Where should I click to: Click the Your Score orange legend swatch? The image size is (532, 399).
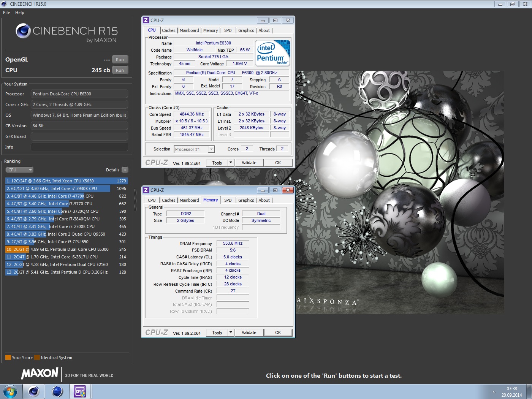(x=8, y=358)
